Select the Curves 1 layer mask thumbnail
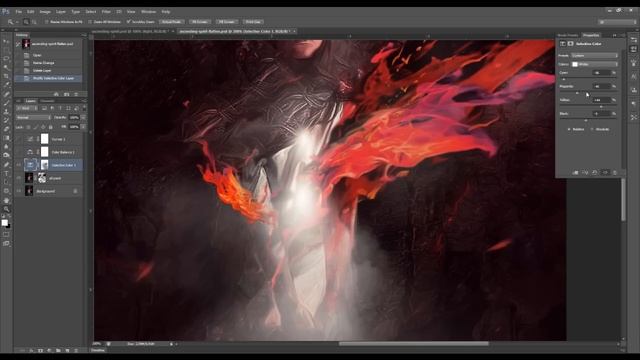640x360 pixels. (x=44, y=139)
